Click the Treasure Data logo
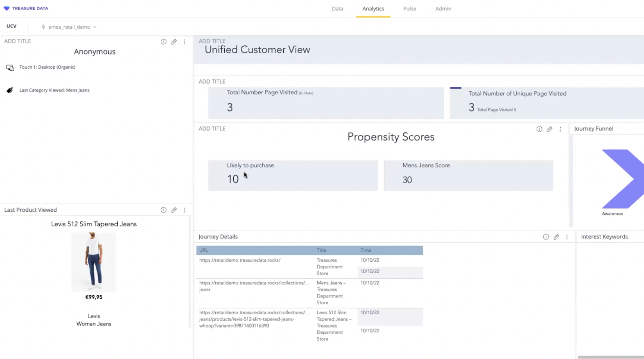644x359 pixels. click(x=26, y=8)
